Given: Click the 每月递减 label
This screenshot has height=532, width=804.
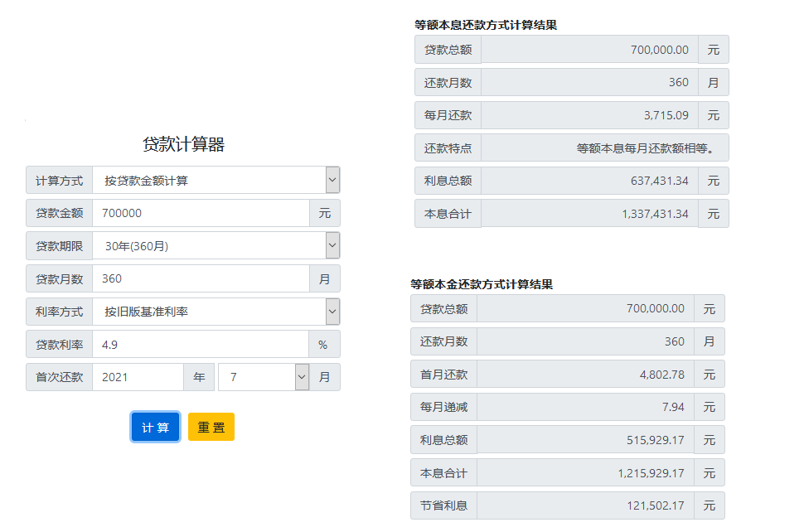Looking at the screenshot, I should (444, 407).
